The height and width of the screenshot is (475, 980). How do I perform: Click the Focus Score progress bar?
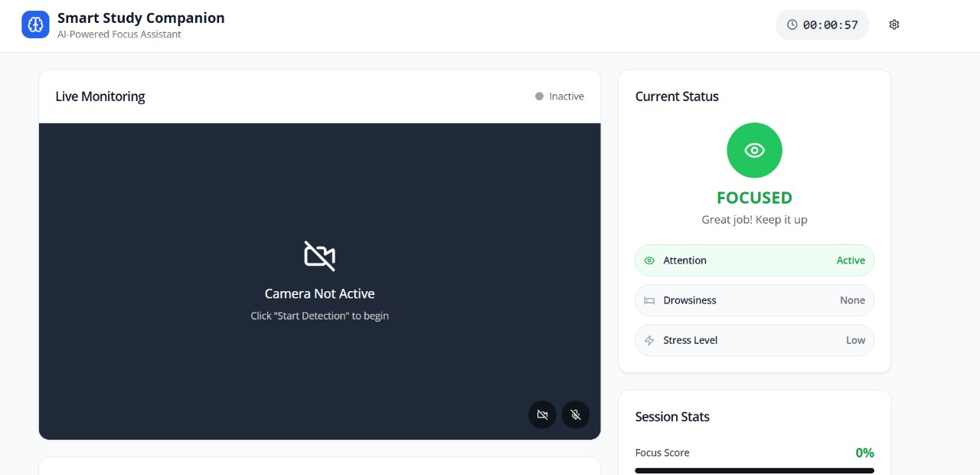pos(754,470)
